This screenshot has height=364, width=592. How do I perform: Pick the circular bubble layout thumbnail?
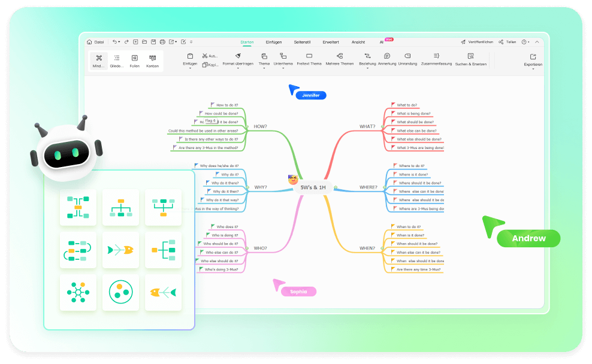coord(120,292)
